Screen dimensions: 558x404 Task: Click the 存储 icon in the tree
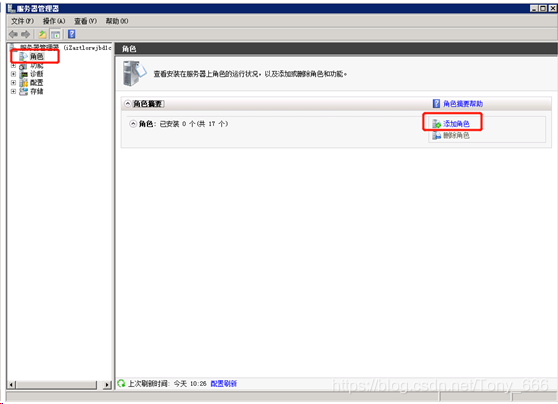23,91
